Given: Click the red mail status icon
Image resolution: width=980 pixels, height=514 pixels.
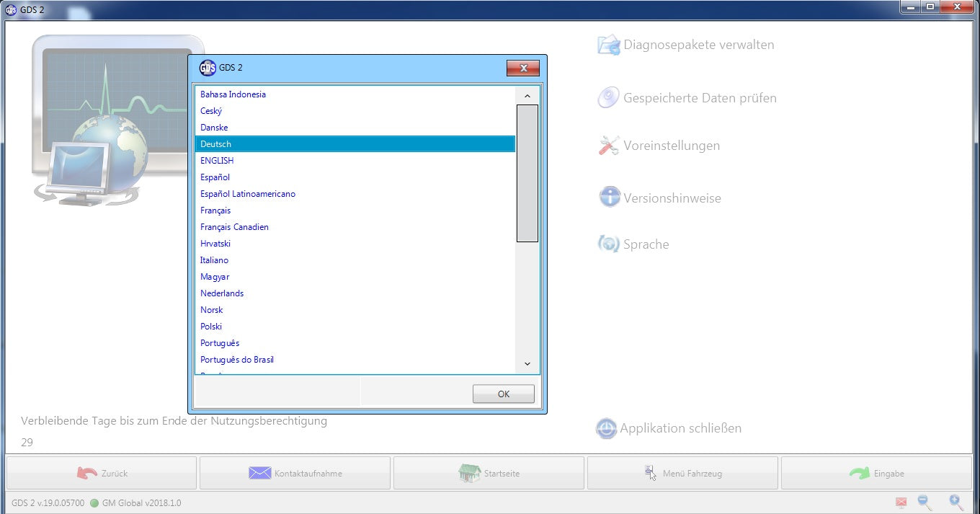Looking at the screenshot, I should (901, 502).
